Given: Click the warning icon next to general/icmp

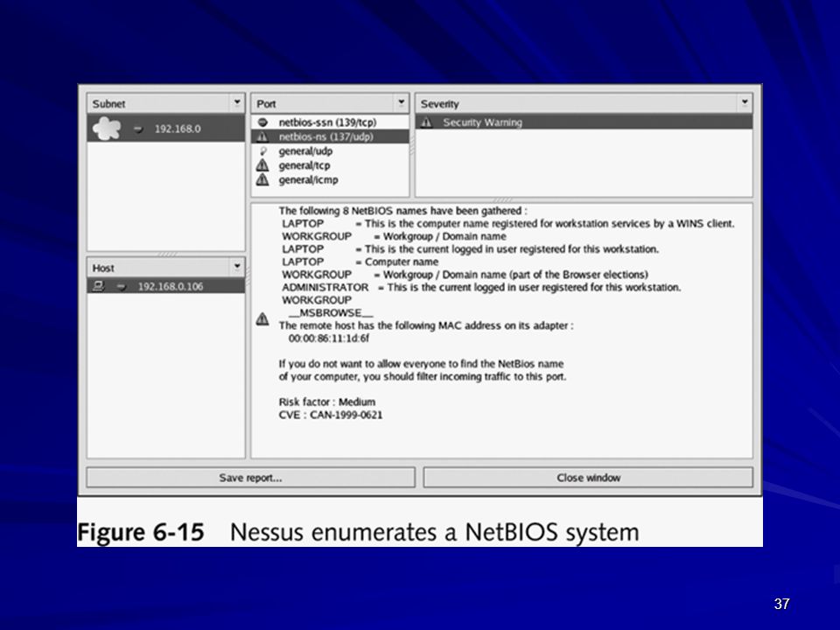Looking at the screenshot, I should 262,180.
